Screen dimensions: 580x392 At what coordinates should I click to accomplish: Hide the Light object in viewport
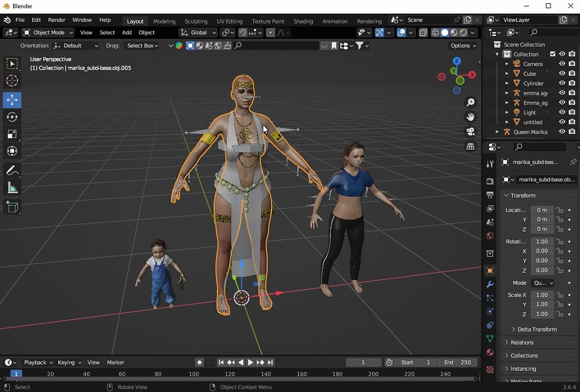pos(562,112)
